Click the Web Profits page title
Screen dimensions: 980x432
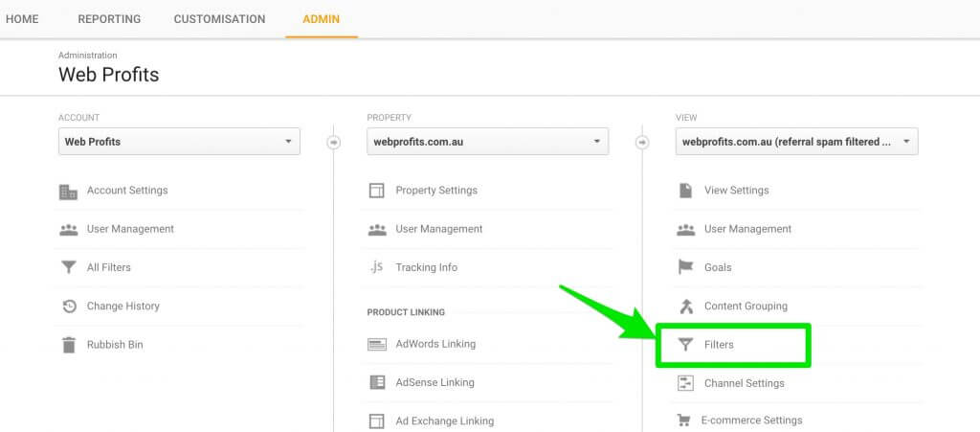click(109, 75)
